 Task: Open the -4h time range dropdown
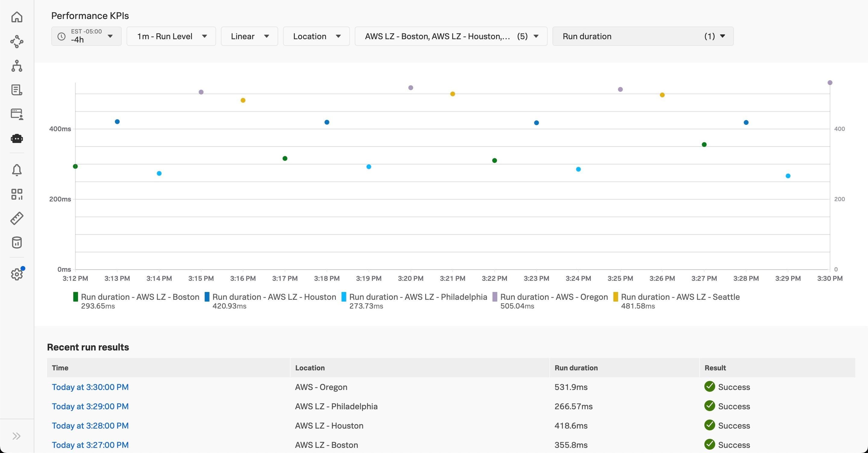pos(86,36)
